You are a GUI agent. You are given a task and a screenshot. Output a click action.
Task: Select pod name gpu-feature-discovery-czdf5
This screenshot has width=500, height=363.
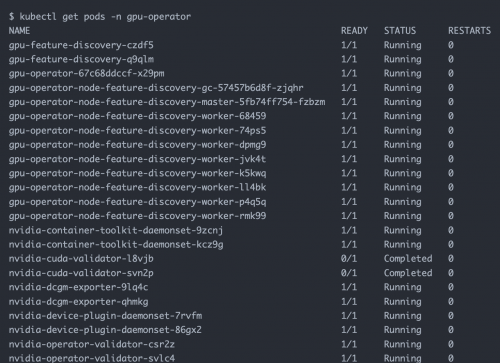(81, 45)
